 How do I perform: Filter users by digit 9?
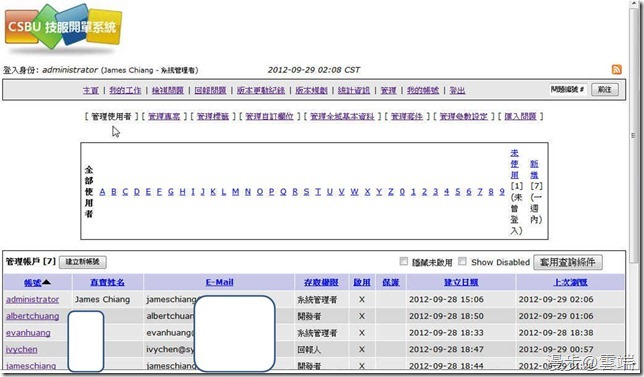502,191
